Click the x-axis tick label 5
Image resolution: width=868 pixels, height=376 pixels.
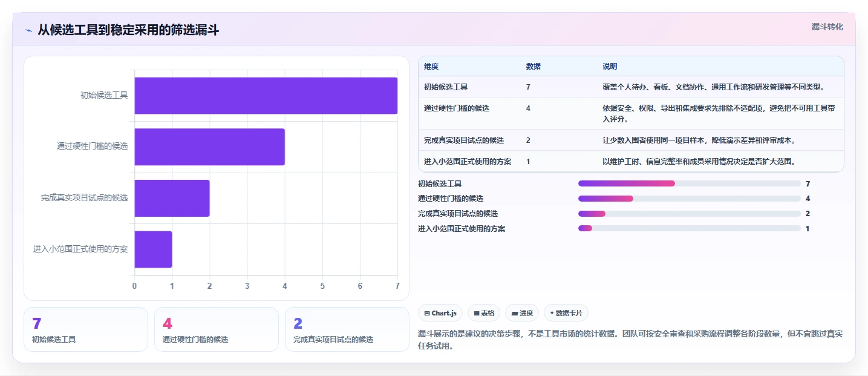click(x=322, y=286)
